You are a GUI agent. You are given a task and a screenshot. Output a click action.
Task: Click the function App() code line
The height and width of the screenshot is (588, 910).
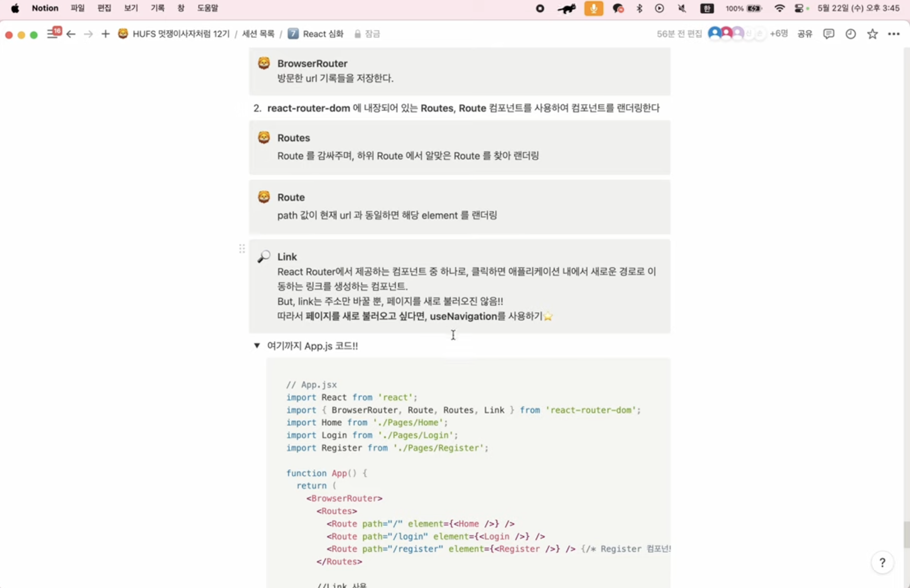[327, 473]
